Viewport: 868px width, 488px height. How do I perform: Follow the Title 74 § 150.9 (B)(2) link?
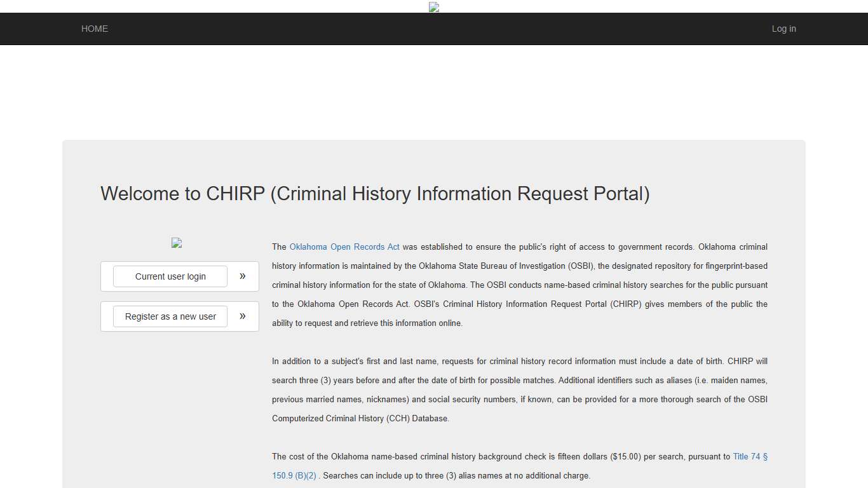(x=750, y=456)
